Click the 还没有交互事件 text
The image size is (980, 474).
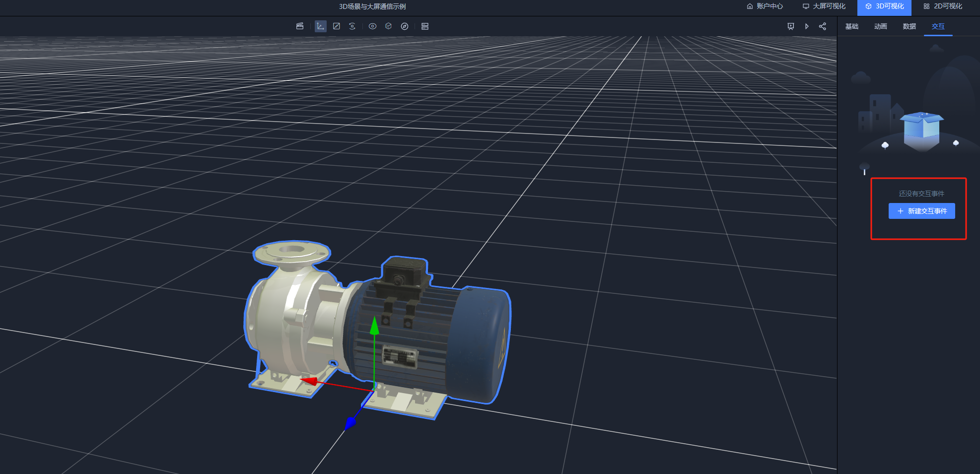pos(921,194)
